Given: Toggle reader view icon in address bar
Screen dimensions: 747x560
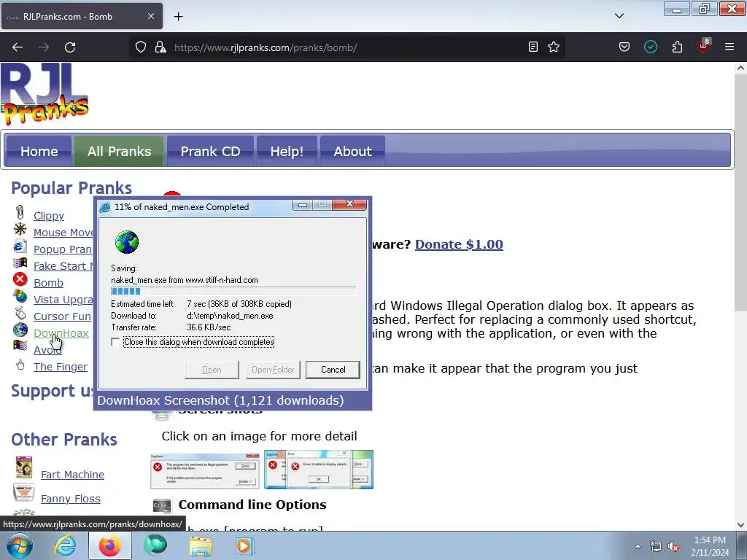Looking at the screenshot, I should pos(533,47).
